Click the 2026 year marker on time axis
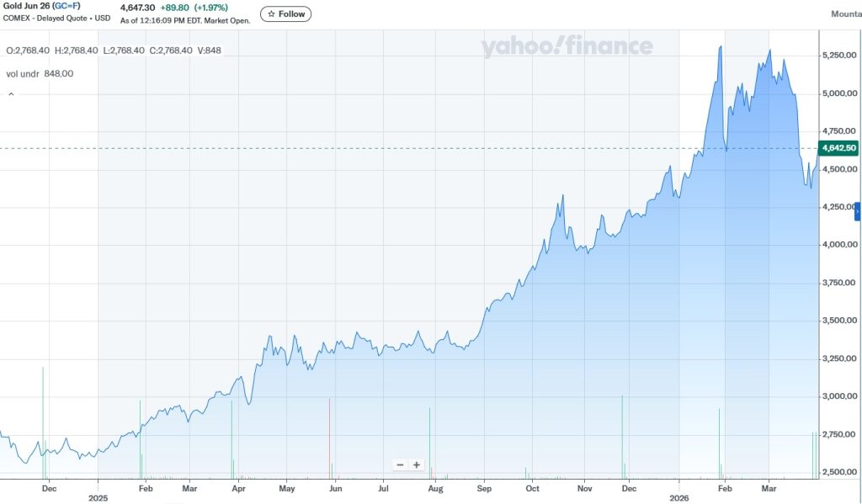 (678, 497)
